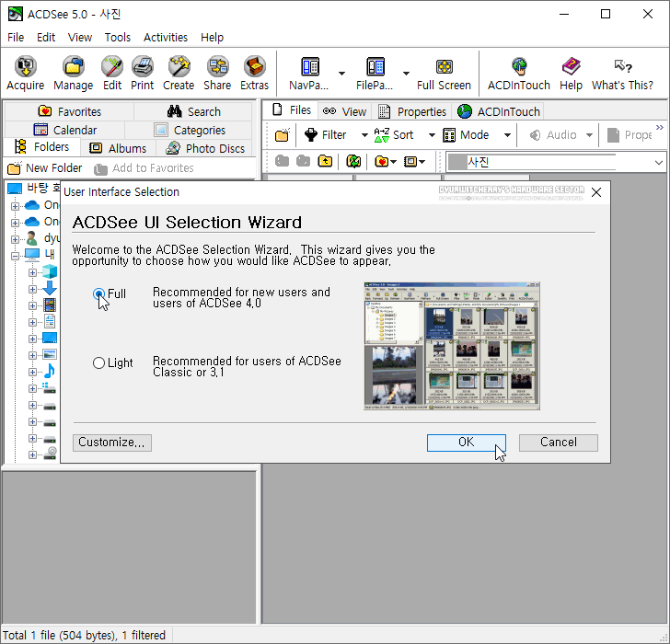Open the Activities menu
Viewport: 670px width, 644px height.
166,38
